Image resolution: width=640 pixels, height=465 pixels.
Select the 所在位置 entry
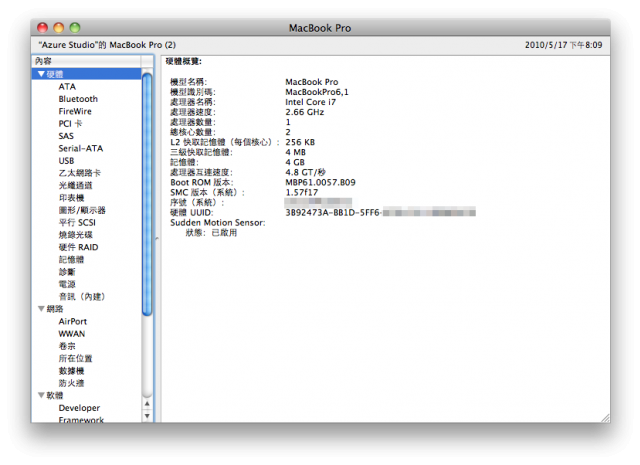pyautogui.click(x=76, y=358)
